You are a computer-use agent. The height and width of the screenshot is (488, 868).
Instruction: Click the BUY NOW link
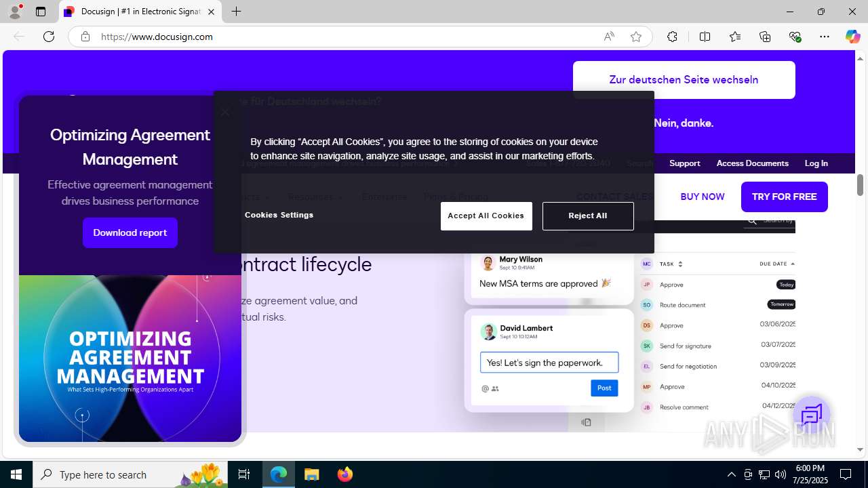pos(703,197)
